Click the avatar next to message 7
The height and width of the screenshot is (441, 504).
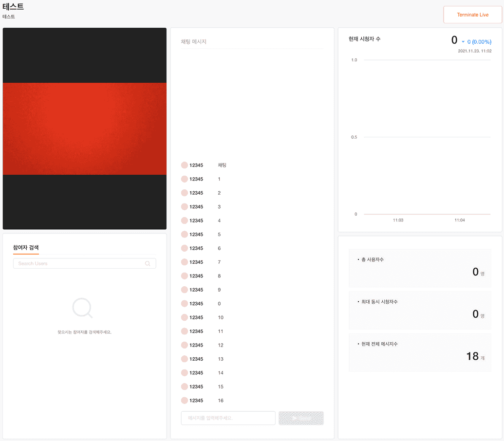pos(185,262)
